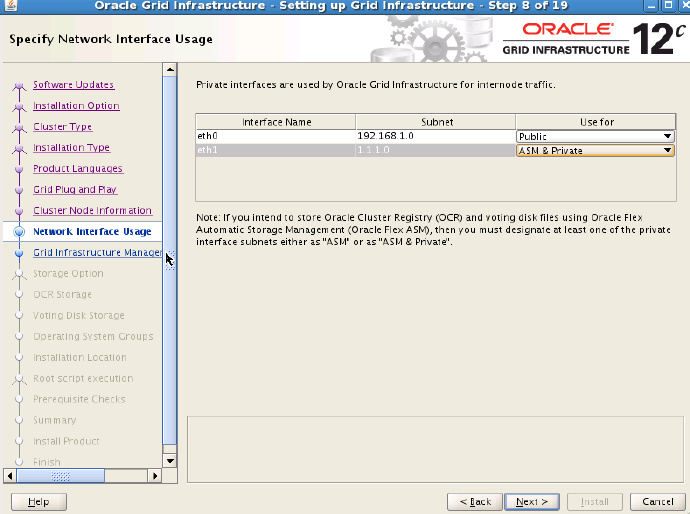Open the Product Languages step

pyautogui.click(x=78, y=169)
